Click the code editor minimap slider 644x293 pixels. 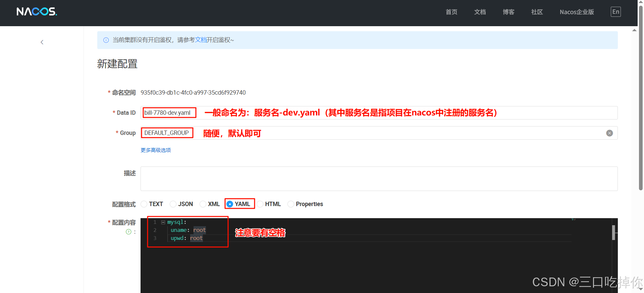tap(614, 232)
